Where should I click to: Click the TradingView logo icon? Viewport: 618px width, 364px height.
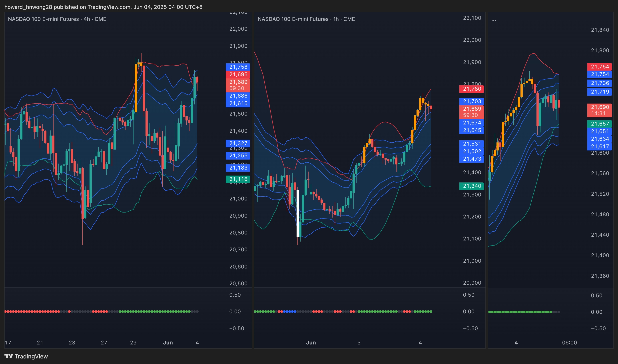9,356
